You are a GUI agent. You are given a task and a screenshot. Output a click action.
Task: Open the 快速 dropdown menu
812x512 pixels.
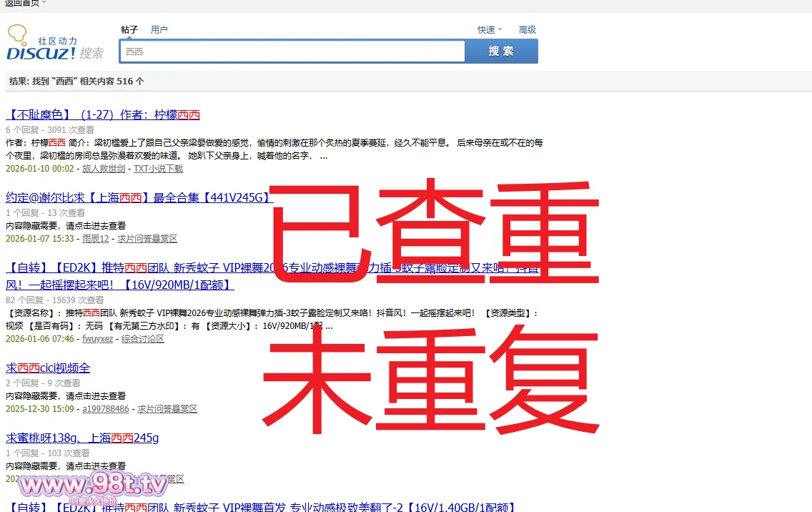490,30
